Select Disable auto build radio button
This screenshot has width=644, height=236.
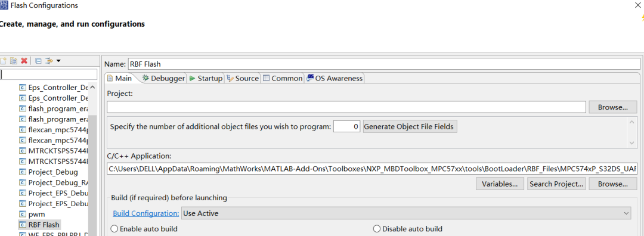[x=377, y=229]
